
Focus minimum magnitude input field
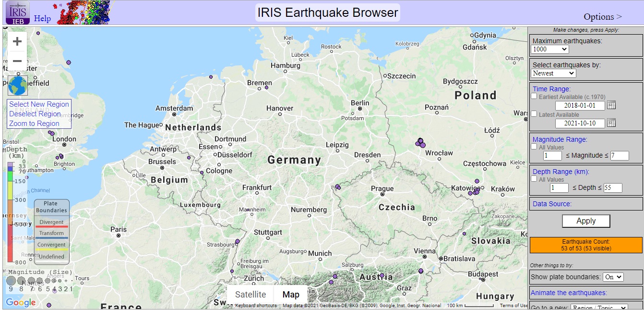tap(552, 156)
